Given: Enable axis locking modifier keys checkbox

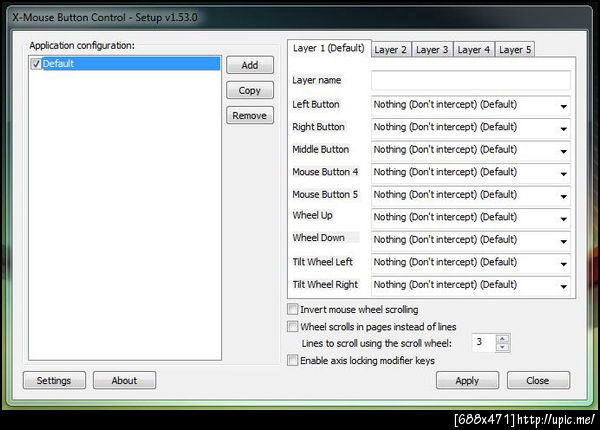Looking at the screenshot, I should coord(293,360).
